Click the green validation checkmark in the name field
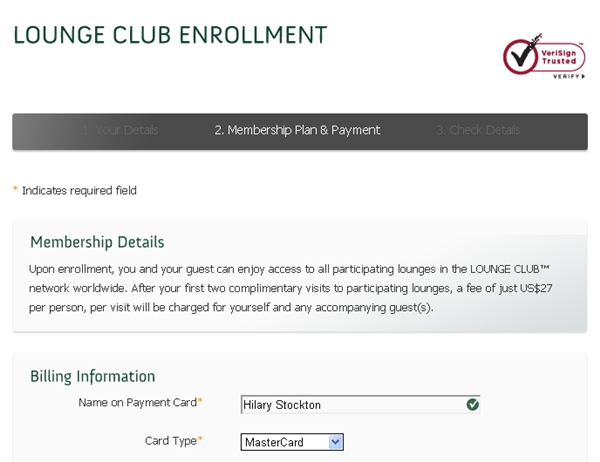 (x=473, y=404)
